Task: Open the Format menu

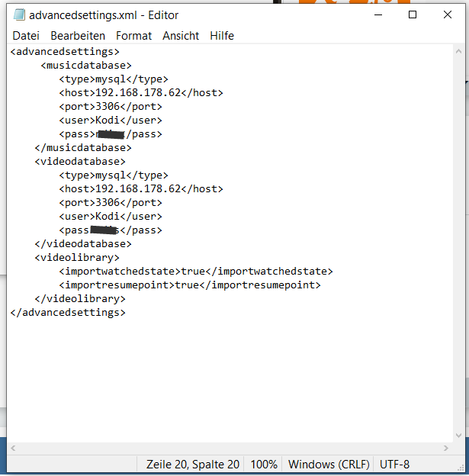Action: tap(133, 36)
